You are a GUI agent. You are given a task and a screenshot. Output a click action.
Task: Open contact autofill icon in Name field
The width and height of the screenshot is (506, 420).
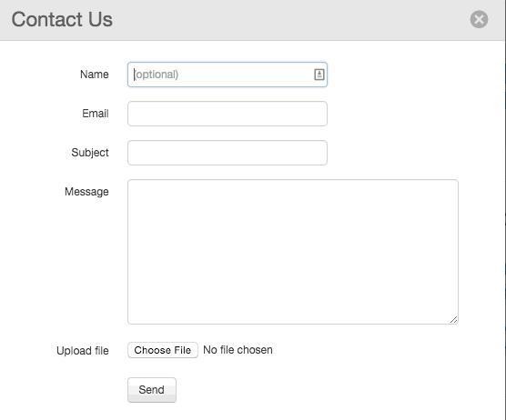point(319,75)
